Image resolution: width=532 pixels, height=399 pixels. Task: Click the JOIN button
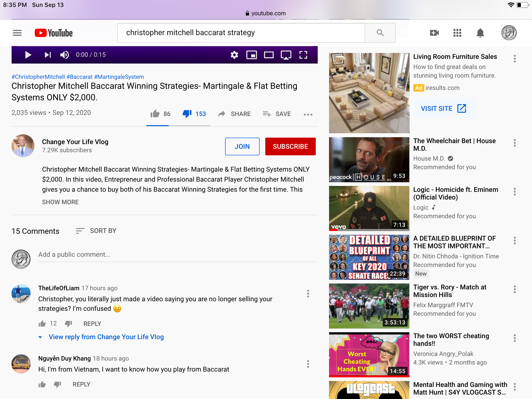tap(242, 147)
